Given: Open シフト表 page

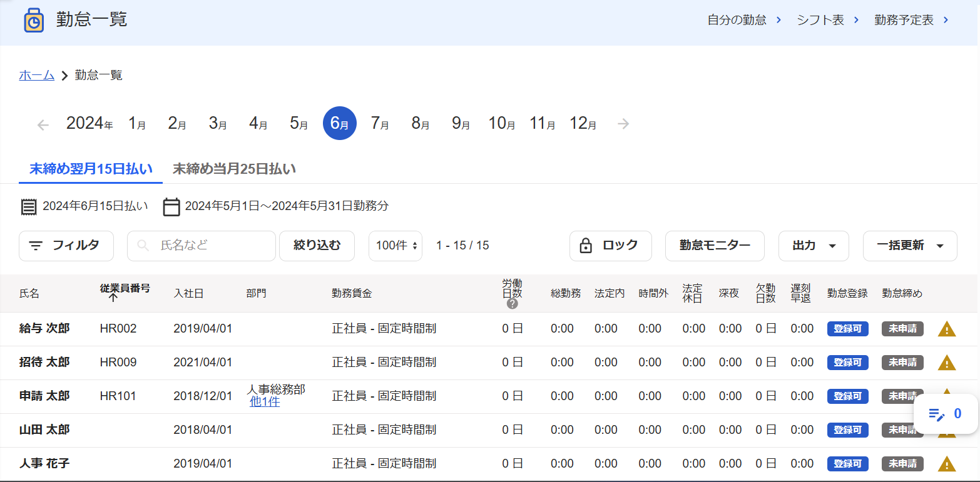Looking at the screenshot, I should 827,20.
